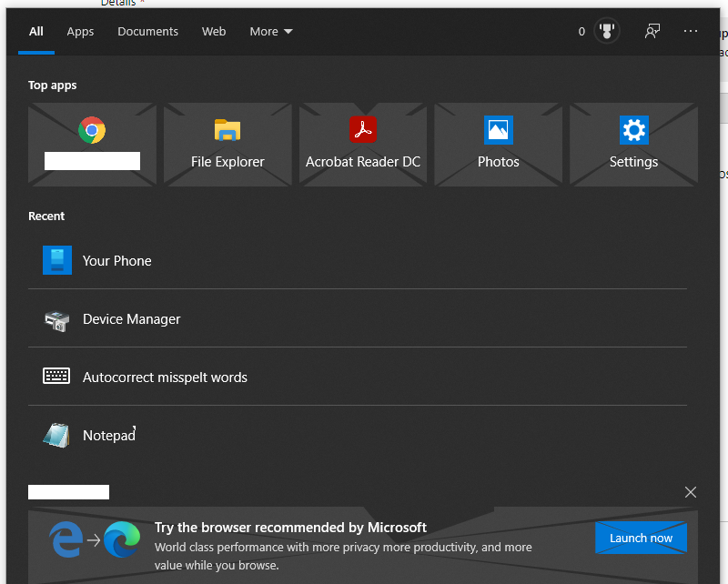
Task: Expand the More dropdown
Action: [x=271, y=32]
